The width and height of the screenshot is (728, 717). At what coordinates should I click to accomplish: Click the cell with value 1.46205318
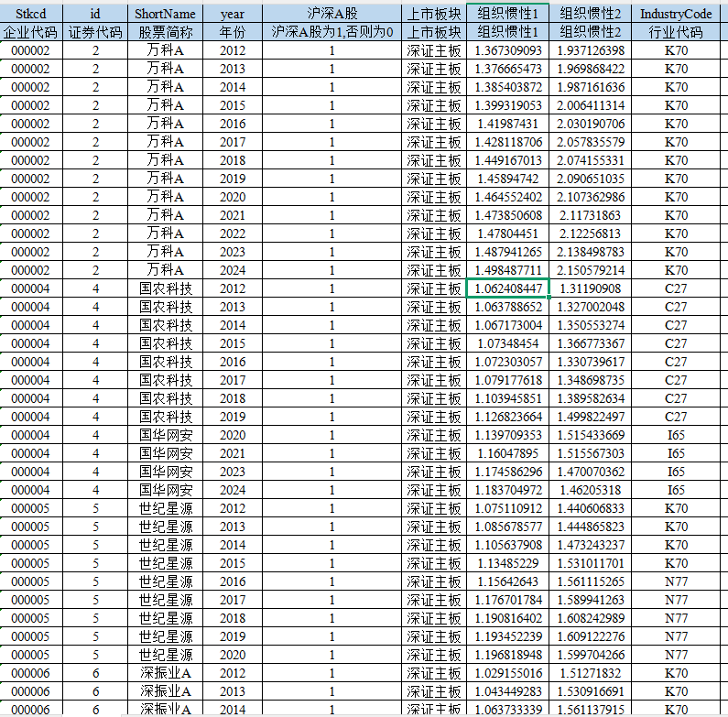591,490
